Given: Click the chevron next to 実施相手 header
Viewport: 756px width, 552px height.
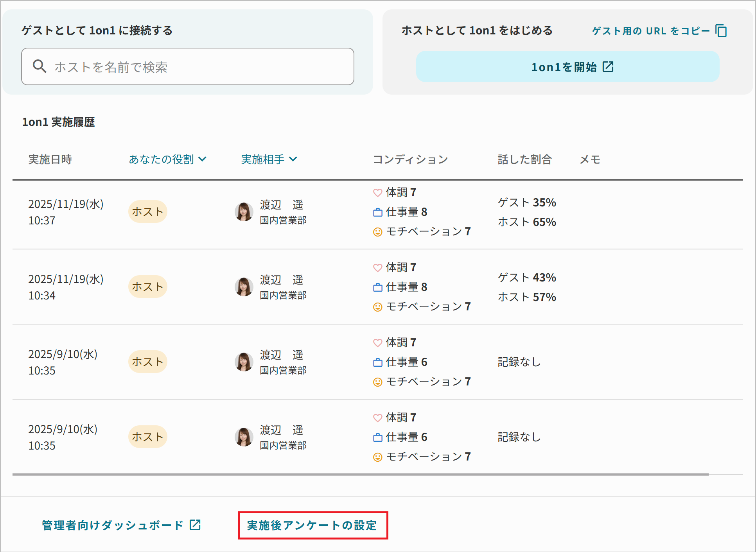Looking at the screenshot, I should tap(293, 159).
